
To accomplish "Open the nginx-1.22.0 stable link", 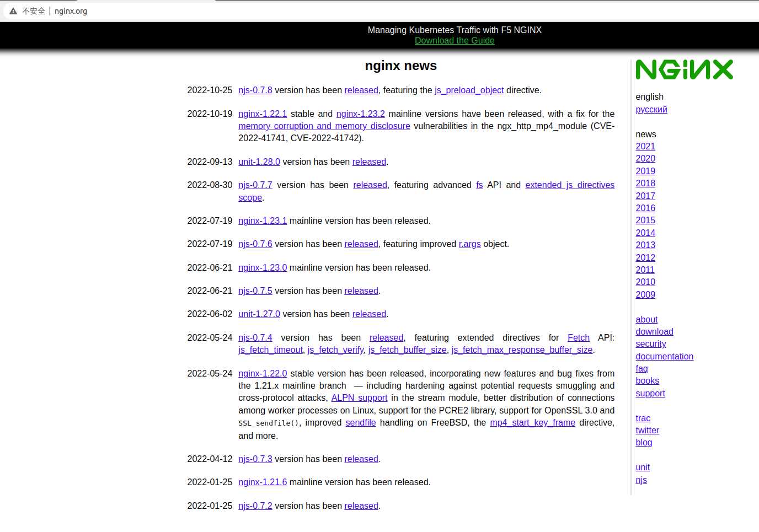I will click(263, 374).
